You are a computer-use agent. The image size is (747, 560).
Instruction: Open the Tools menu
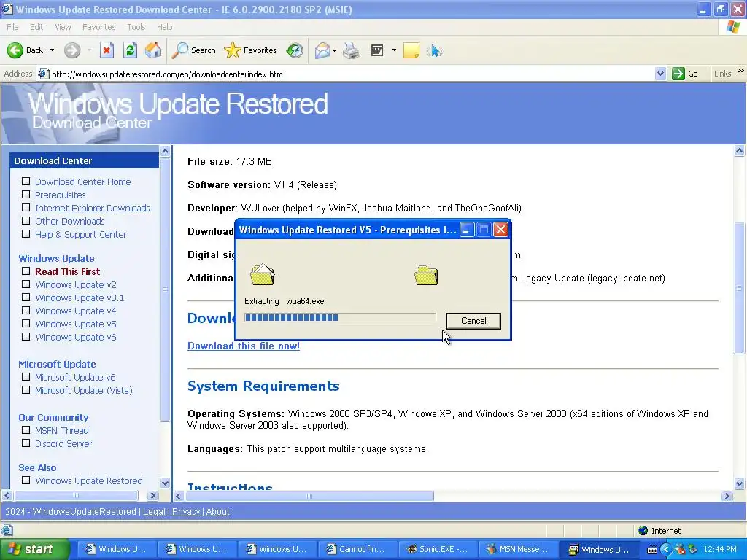click(136, 27)
